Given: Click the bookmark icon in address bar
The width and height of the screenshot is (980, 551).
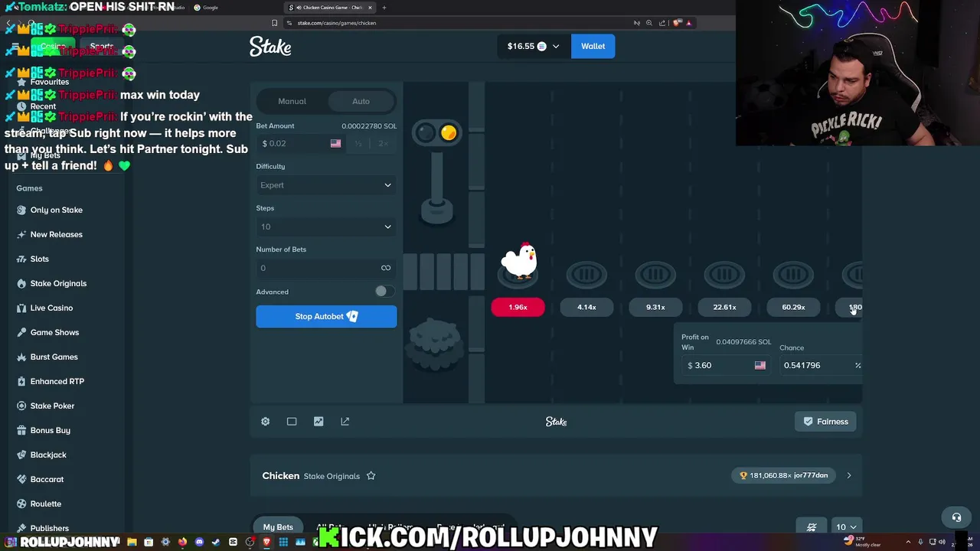Looking at the screenshot, I should pos(274,23).
